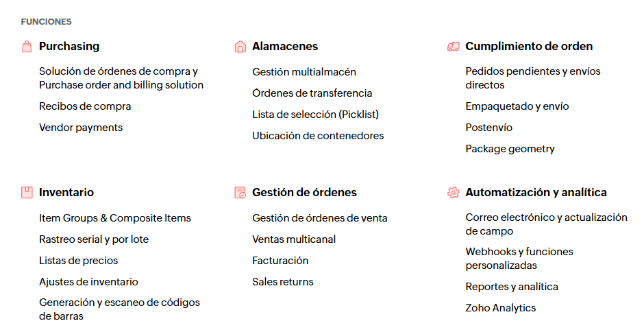Open Gestión multialmacén feature
Screen dimensions: 644x332
click(304, 72)
